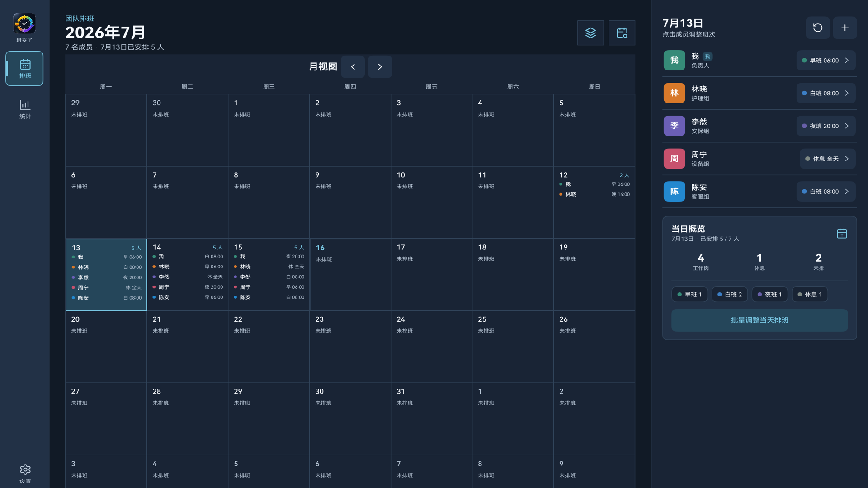Click the blue 陈 avatar
868x488 pixels.
pyautogui.click(x=674, y=191)
